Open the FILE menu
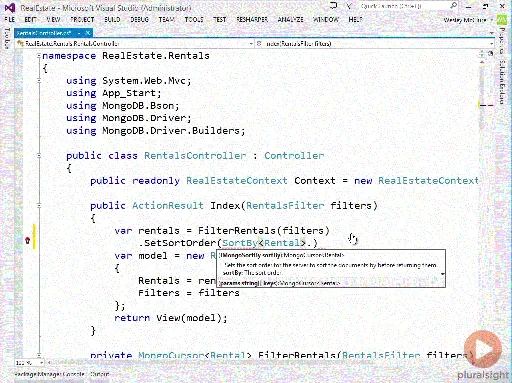Viewport: 512px width, 383px height. pyautogui.click(x=10, y=19)
